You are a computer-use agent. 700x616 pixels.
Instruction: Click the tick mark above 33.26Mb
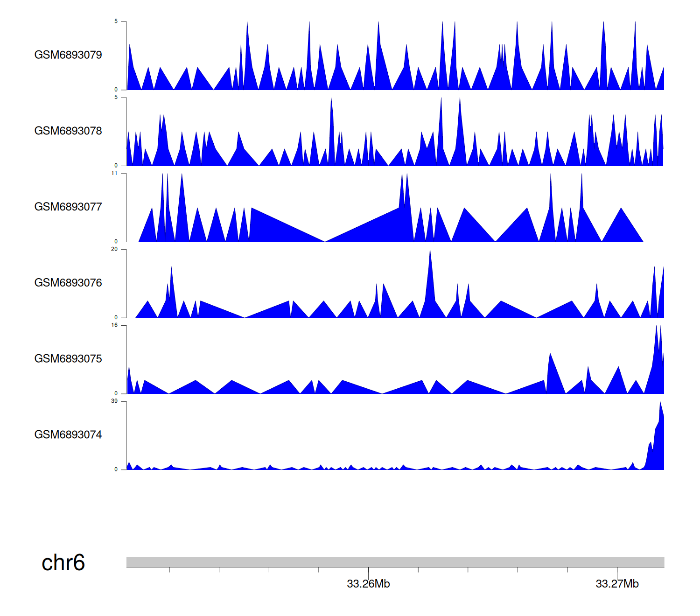(368, 572)
